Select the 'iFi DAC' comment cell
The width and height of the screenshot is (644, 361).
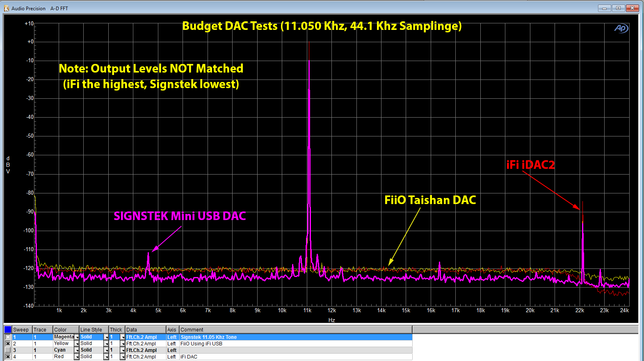296,357
